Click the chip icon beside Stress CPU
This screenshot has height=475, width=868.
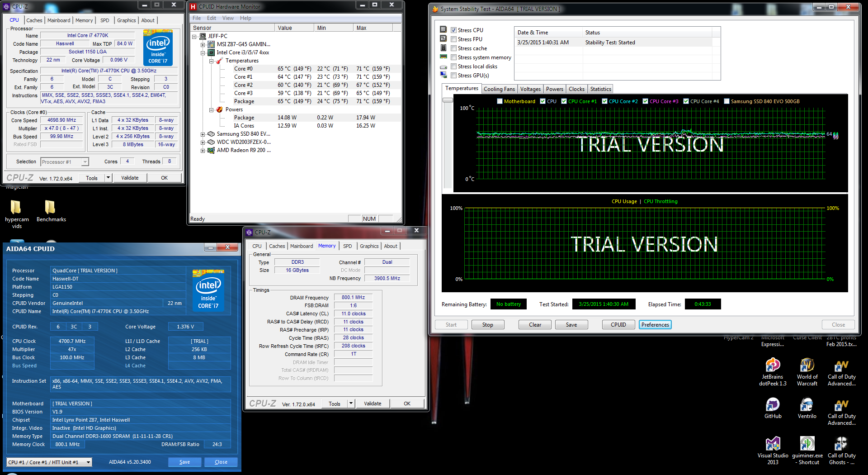(443, 29)
